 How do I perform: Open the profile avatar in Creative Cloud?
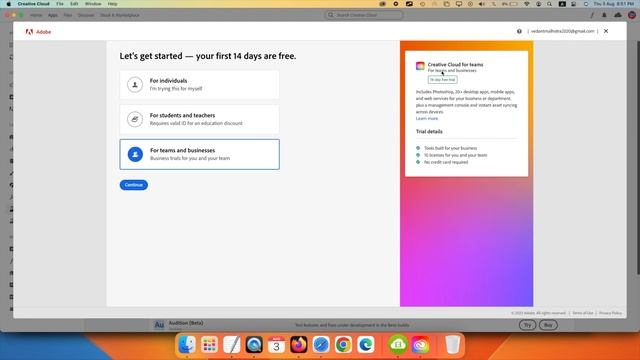pos(632,15)
